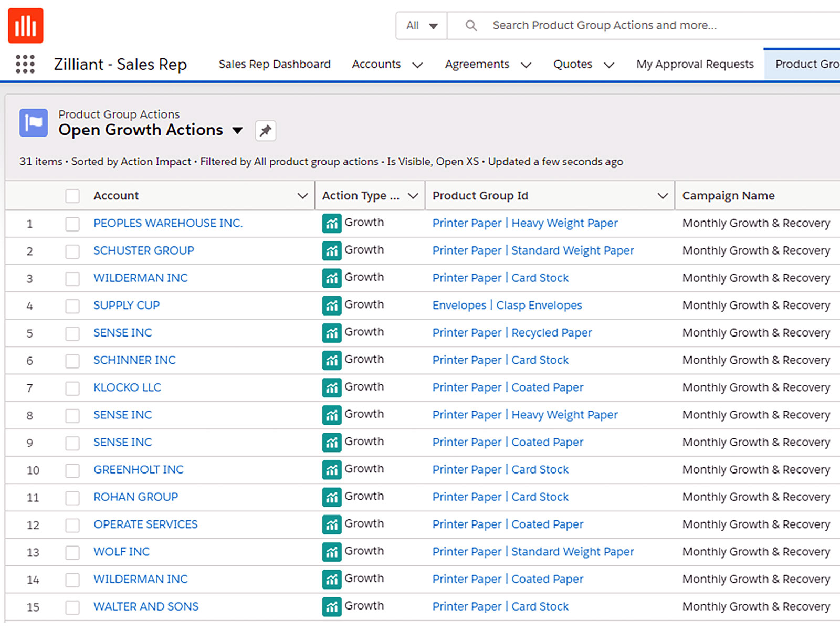Click Monthly Growth & Recovery in SUPPLY CUP row
Viewport: 840px width, 630px height.
[x=756, y=306]
